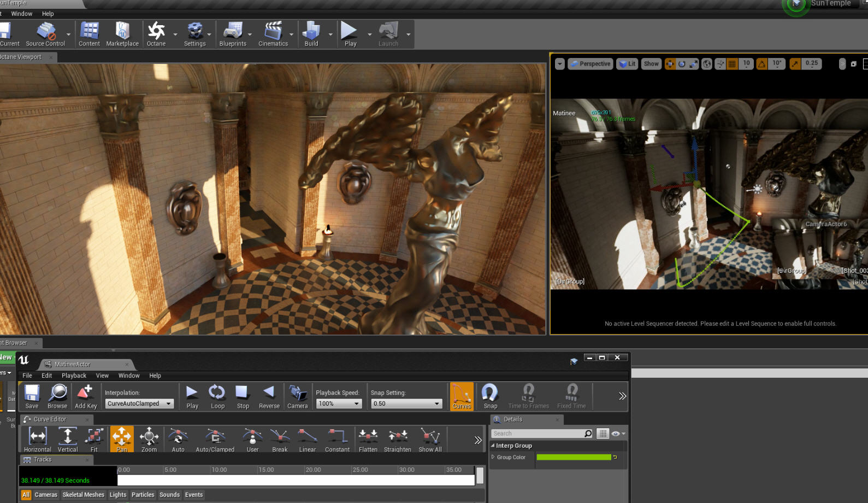Open the Matinee Edit menu
Screen dimensions: 868x503
[x=47, y=376]
